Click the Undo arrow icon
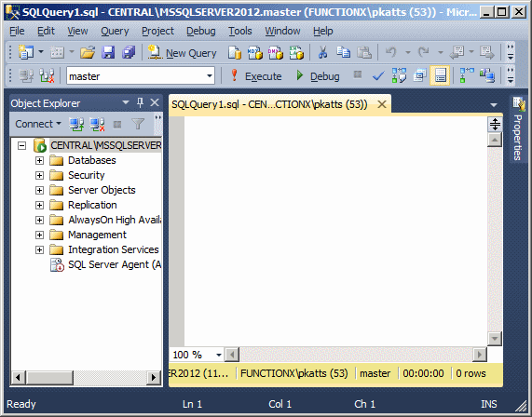This screenshot has width=532, height=417. [x=391, y=52]
